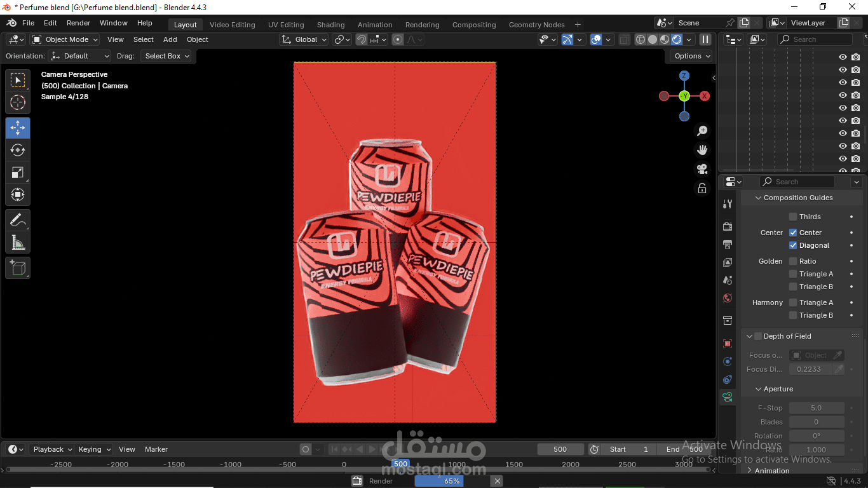The image size is (868, 488).
Task: Switch to material preview shading
Action: pyautogui.click(x=665, y=39)
